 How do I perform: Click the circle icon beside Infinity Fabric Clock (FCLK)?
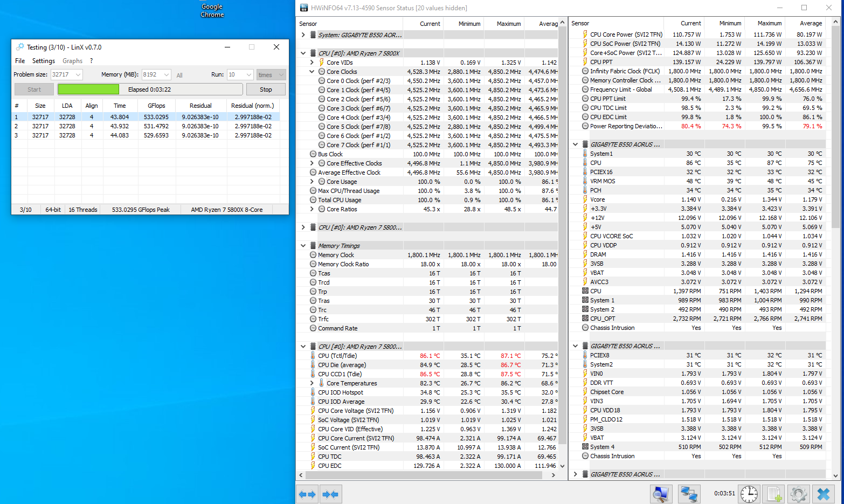(585, 71)
